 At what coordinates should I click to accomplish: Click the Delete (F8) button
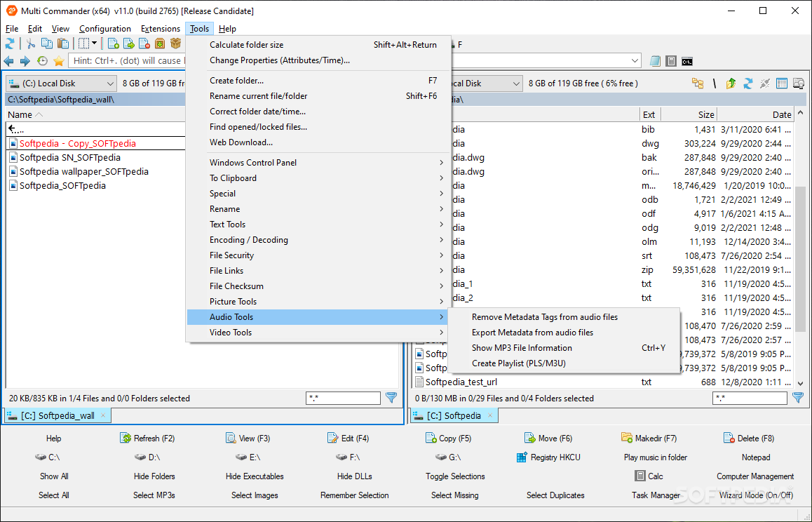point(749,438)
